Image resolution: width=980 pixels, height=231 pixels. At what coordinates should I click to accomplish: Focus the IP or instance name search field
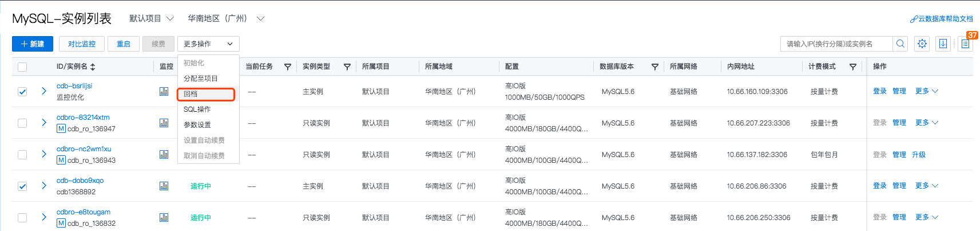point(836,44)
